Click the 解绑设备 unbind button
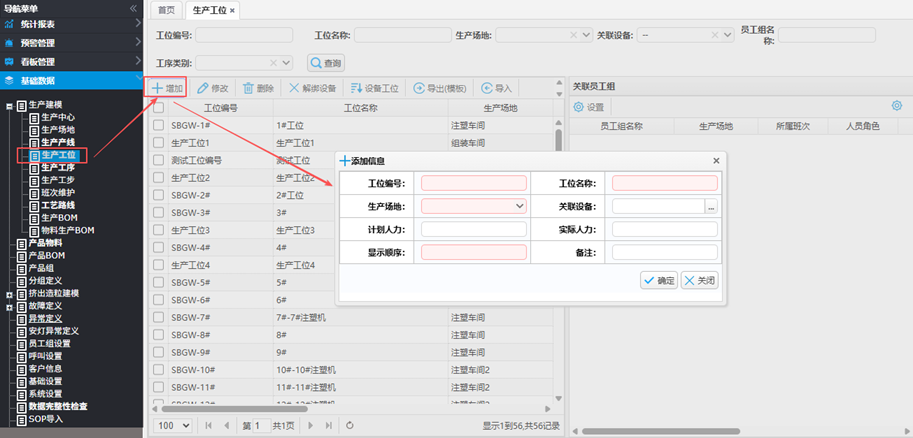The width and height of the screenshot is (913, 438). (312, 89)
